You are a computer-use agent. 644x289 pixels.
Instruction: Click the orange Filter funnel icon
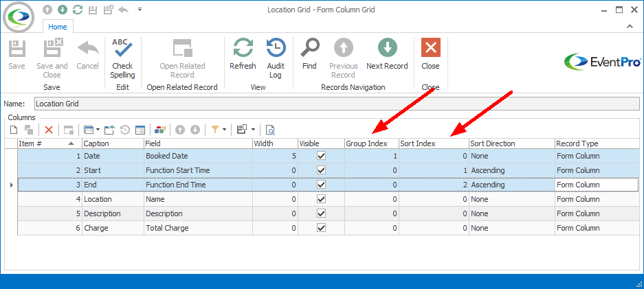pos(215,130)
